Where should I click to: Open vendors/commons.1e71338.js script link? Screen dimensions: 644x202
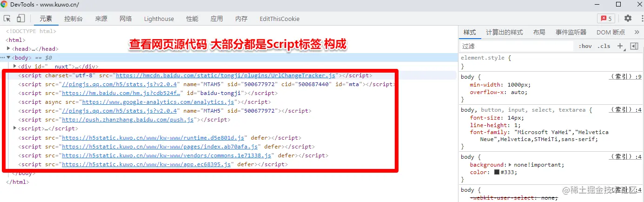click(167, 155)
